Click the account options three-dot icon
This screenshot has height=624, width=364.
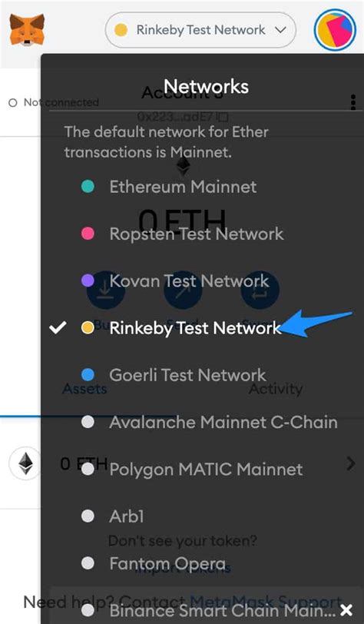coord(352,102)
